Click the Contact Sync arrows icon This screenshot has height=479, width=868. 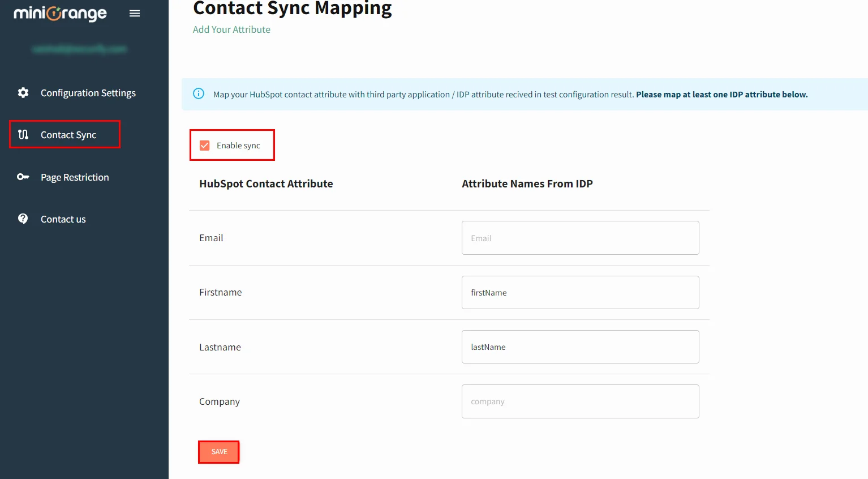23,134
